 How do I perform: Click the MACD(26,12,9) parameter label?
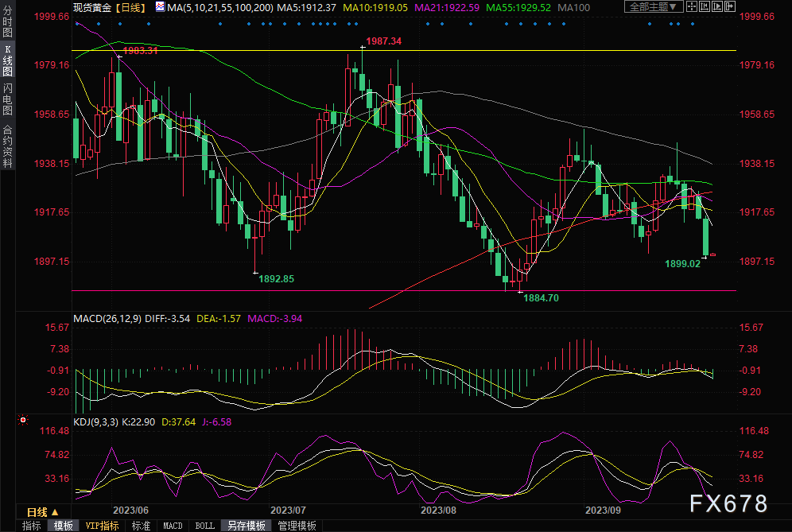[x=107, y=318]
